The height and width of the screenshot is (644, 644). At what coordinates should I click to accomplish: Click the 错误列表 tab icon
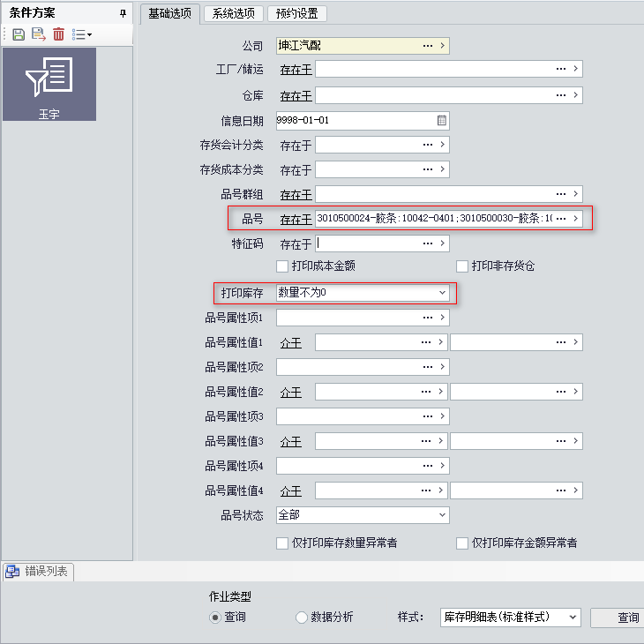12,572
